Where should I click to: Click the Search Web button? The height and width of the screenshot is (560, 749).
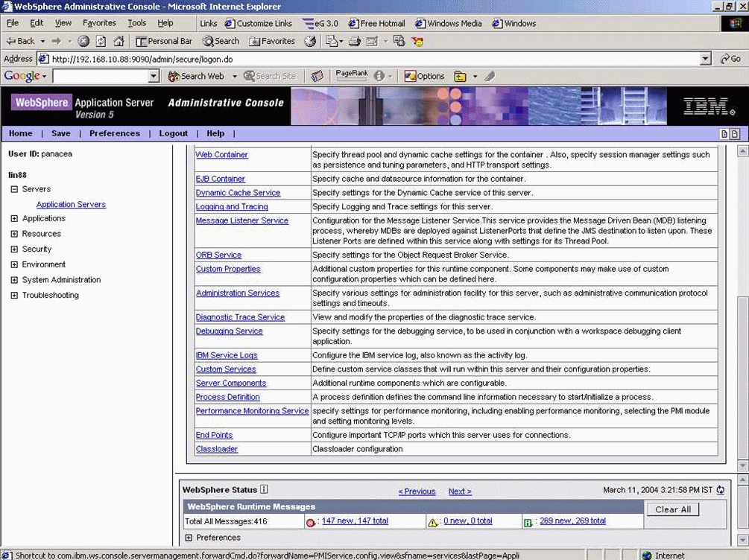[196, 76]
